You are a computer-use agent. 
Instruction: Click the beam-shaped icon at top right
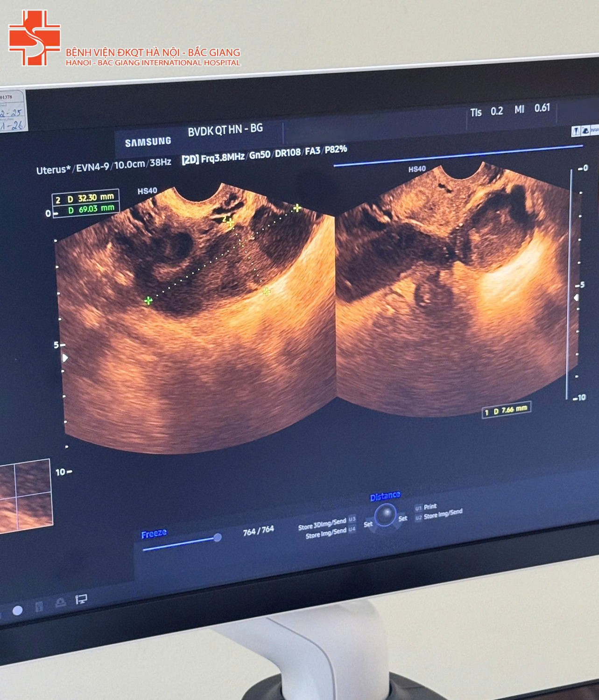tap(576, 132)
